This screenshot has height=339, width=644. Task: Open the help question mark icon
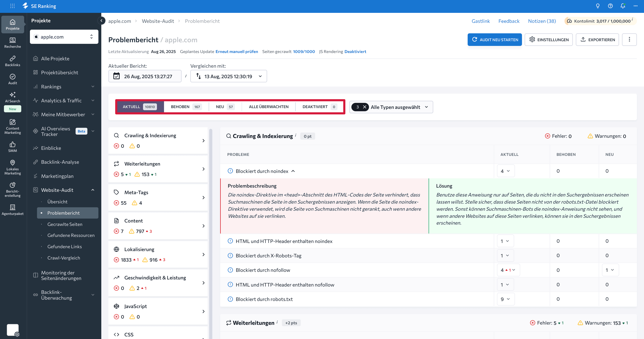[610, 6]
